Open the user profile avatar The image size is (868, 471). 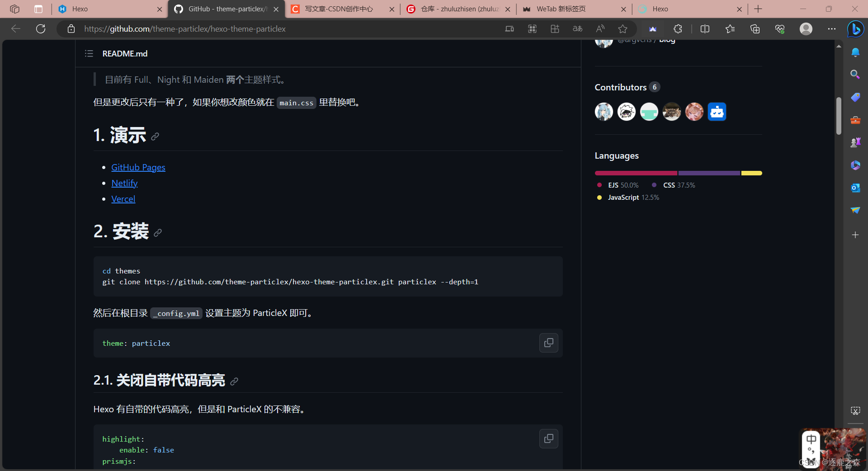click(806, 29)
